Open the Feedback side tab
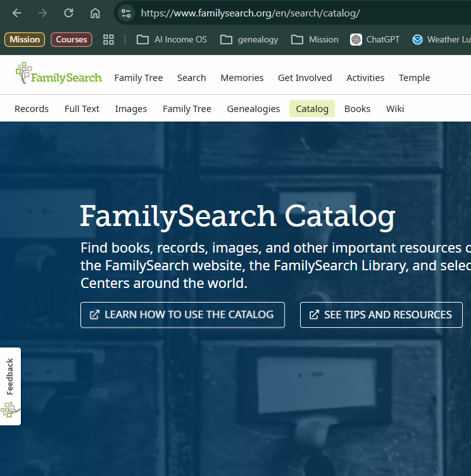This screenshot has height=476, width=471. point(10,386)
